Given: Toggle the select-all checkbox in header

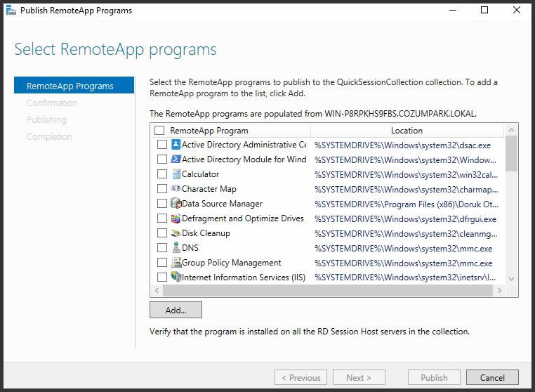Looking at the screenshot, I should pos(159,131).
